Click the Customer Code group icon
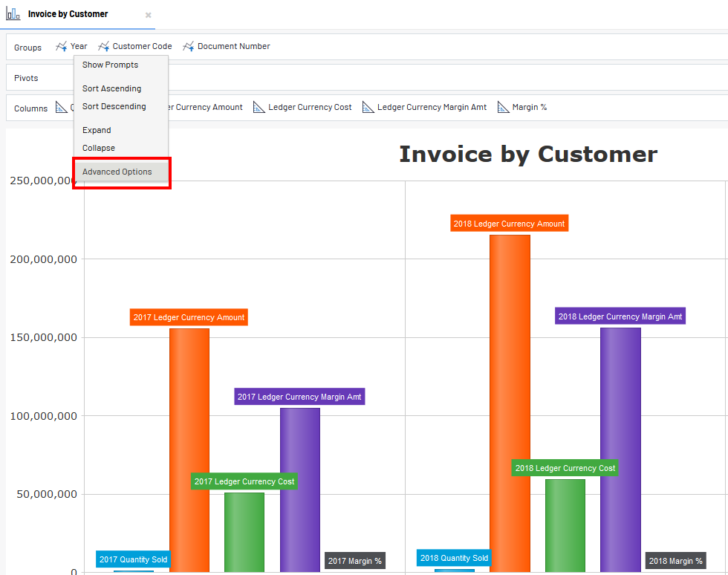 coord(103,47)
